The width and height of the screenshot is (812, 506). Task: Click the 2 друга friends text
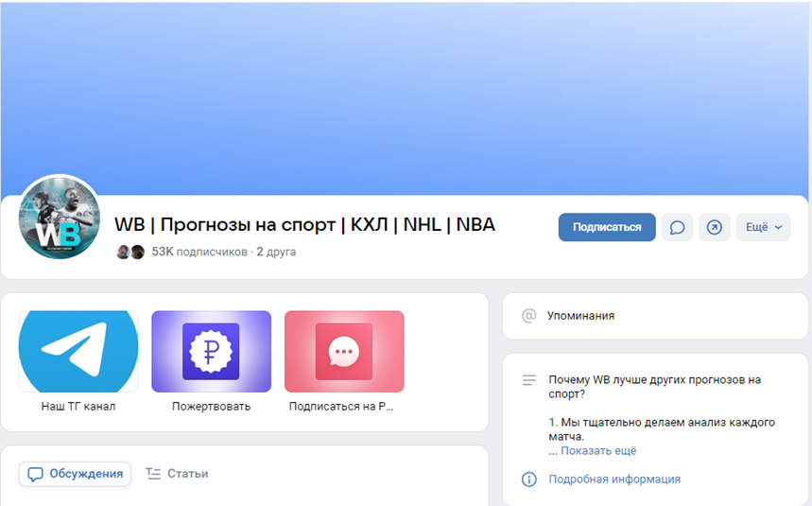pos(276,252)
